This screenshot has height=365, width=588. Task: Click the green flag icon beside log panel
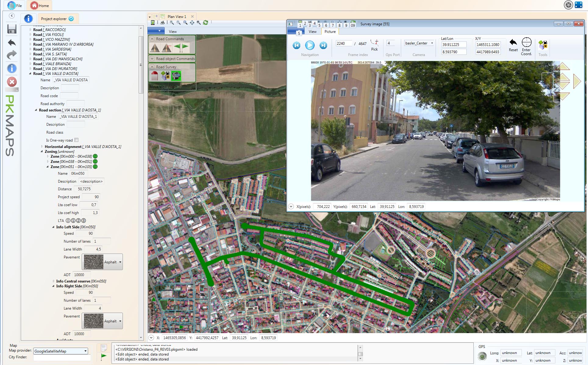point(104,356)
